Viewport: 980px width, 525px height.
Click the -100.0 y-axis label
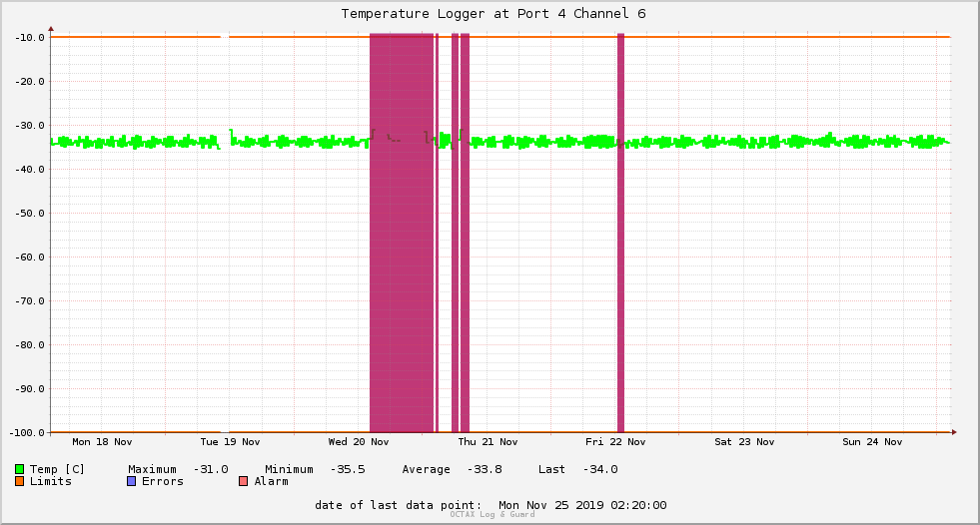pyautogui.click(x=27, y=432)
